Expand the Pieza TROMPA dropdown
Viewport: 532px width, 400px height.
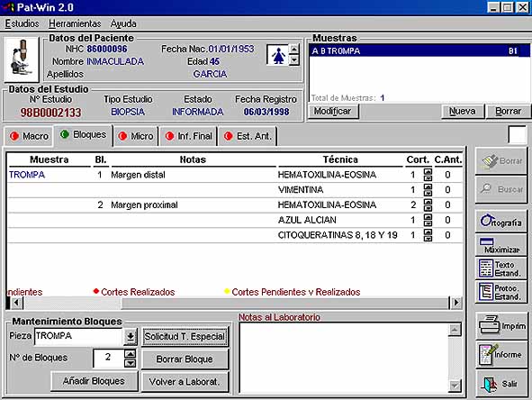point(130,336)
